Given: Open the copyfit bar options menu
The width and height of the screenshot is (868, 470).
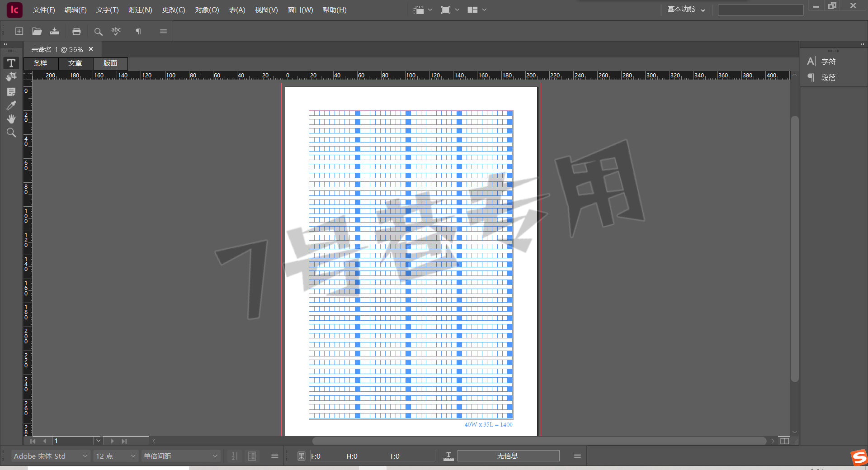Looking at the screenshot, I should pyautogui.click(x=577, y=456).
